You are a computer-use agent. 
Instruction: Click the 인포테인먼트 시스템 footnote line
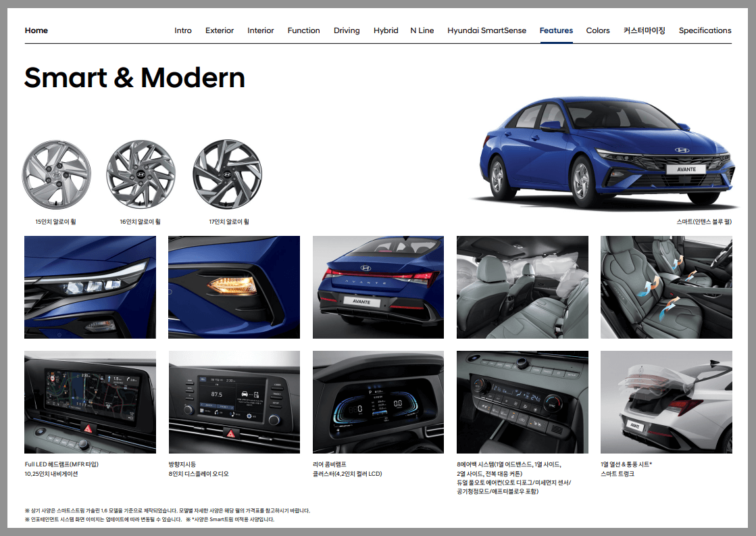point(149,520)
